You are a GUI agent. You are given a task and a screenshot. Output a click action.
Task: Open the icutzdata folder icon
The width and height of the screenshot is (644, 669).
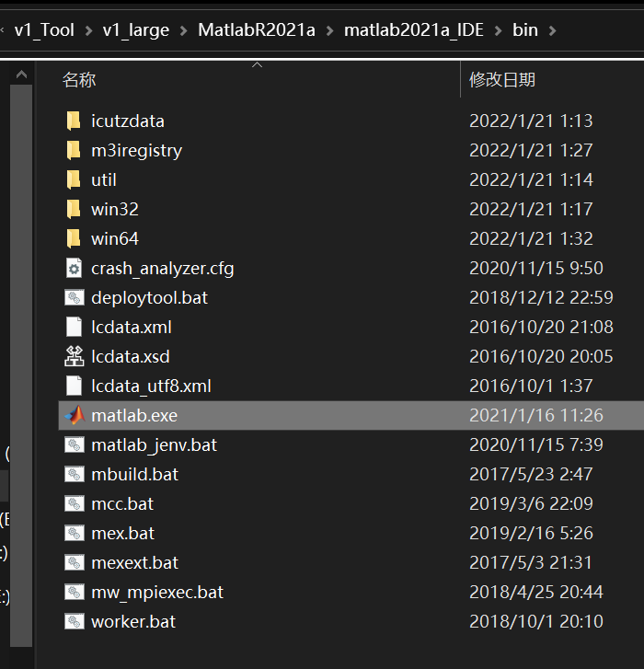click(74, 121)
